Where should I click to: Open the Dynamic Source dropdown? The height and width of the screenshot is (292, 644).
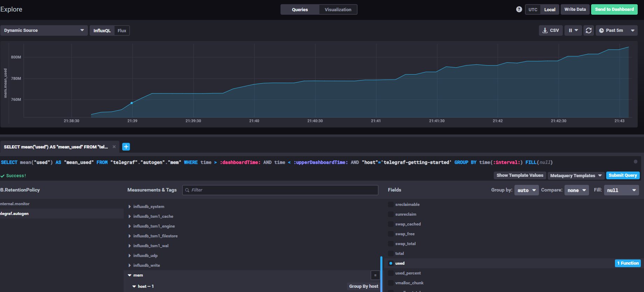point(44,30)
